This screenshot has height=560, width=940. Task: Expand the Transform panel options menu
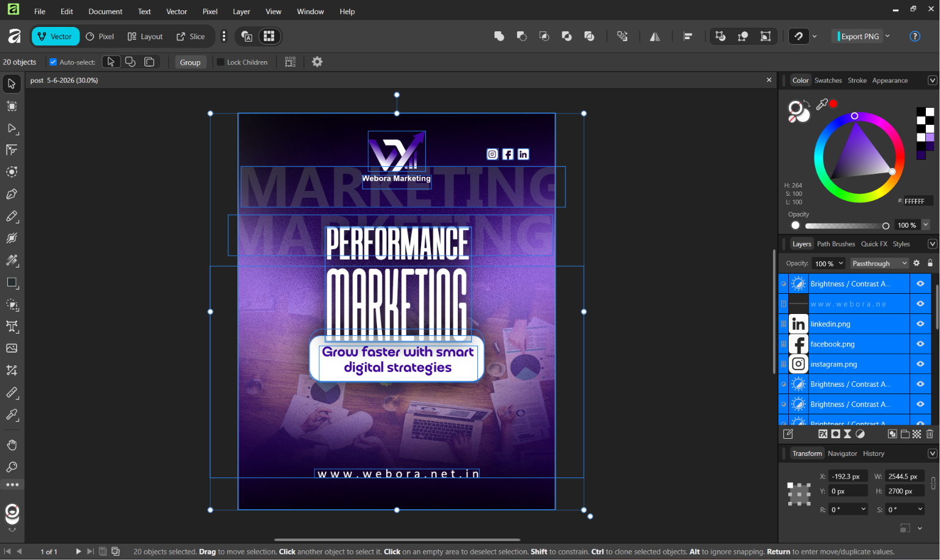click(x=933, y=454)
